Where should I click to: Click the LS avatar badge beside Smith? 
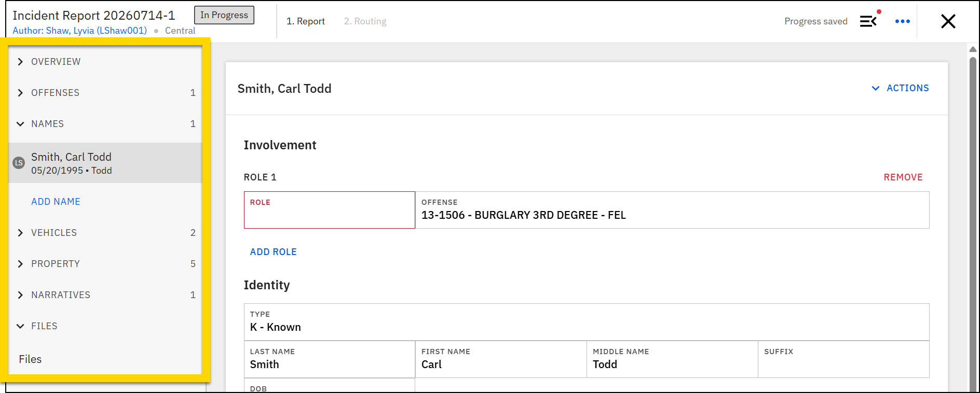click(x=19, y=163)
